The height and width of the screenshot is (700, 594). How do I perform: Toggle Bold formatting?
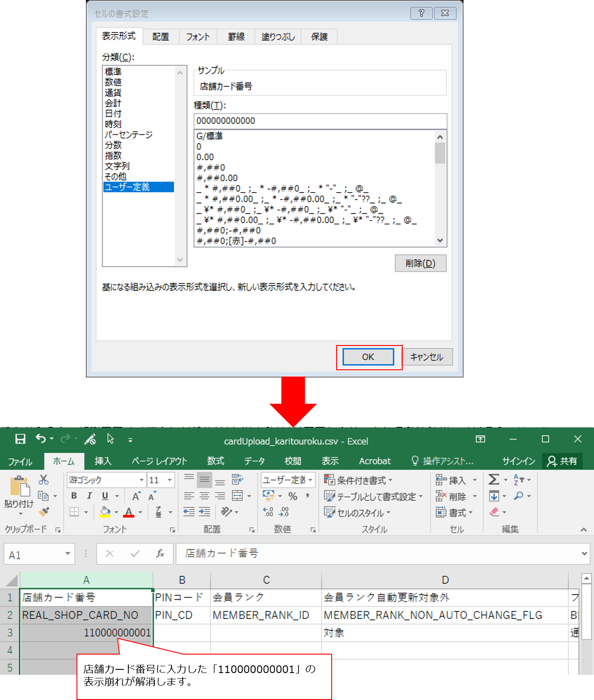coord(74,496)
